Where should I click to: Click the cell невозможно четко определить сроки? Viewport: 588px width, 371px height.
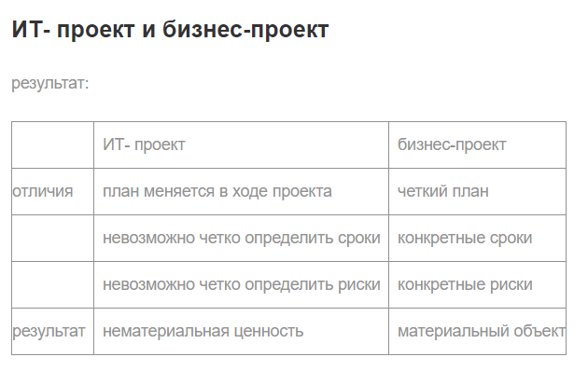tap(241, 238)
